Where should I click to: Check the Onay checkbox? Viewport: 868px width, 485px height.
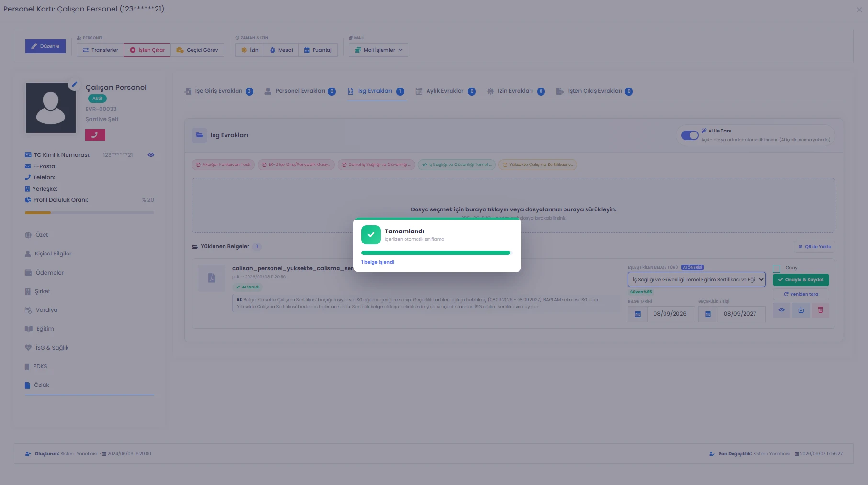click(777, 268)
